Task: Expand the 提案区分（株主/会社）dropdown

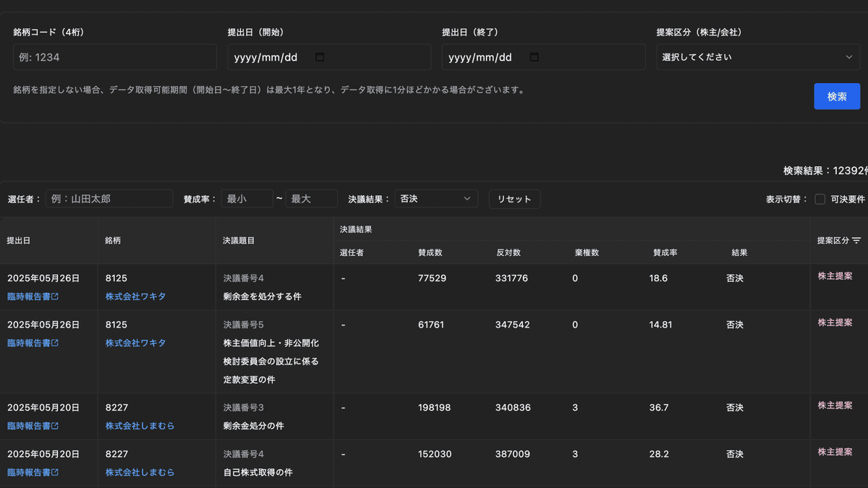Action: tap(758, 57)
